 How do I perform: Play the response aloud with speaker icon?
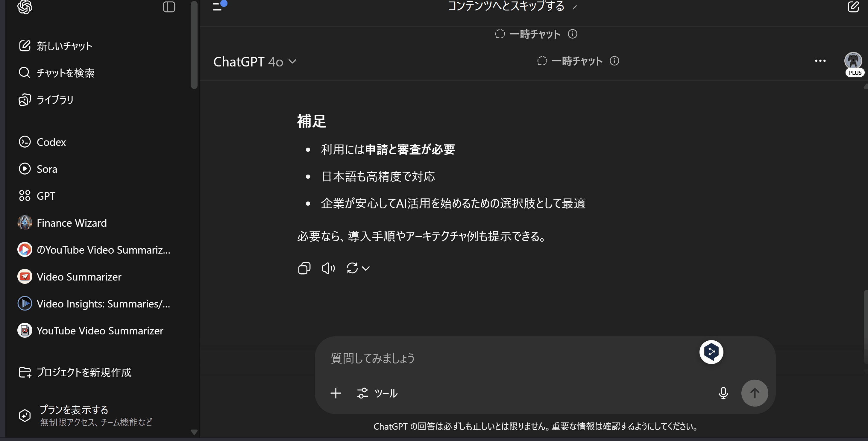click(328, 268)
